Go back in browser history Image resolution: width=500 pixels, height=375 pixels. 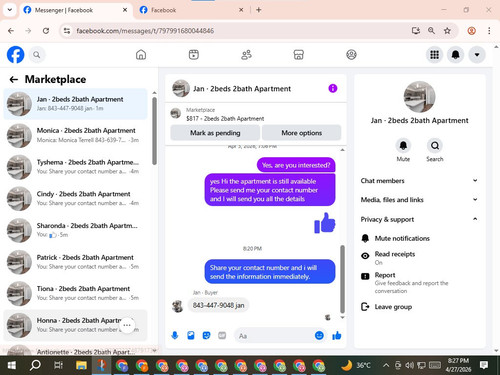pyautogui.click(x=11, y=31)
